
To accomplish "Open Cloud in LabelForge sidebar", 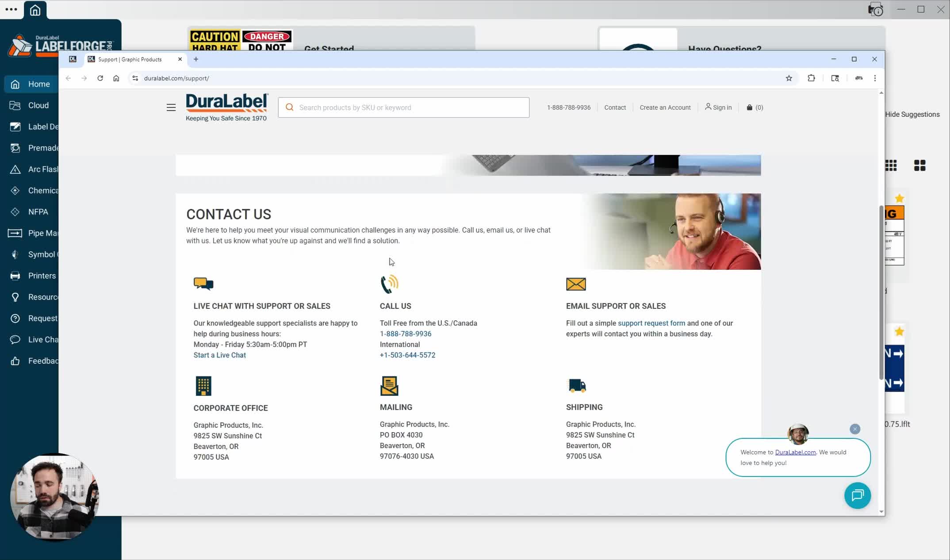I will click(31, 105).
